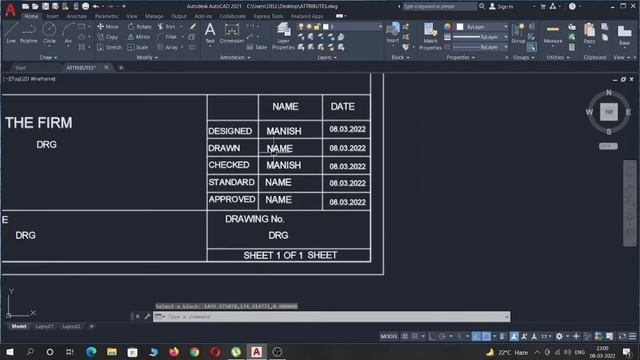Click the Match Properties tool
This screenshot has width=640, height=360.
430,36
